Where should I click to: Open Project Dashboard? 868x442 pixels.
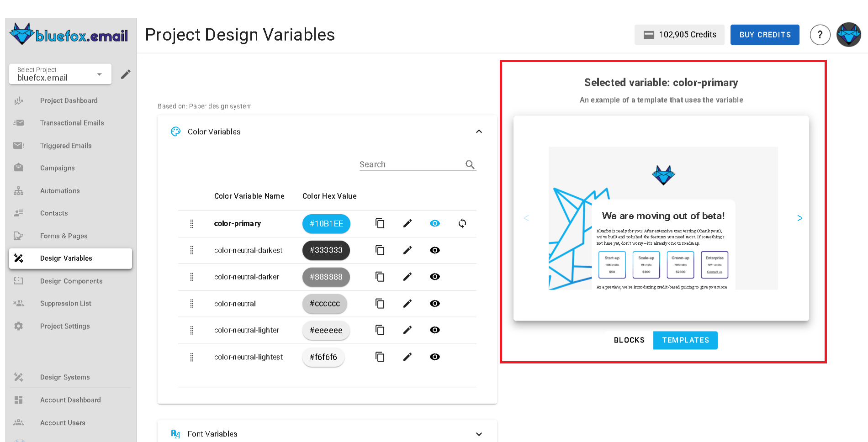pyautogui.click(x=70, y=100)
